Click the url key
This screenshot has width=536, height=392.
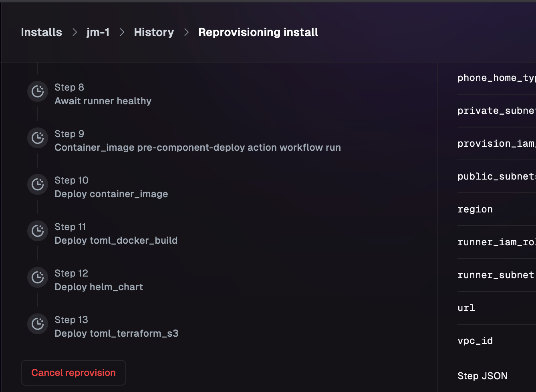(x=466, y=308)
